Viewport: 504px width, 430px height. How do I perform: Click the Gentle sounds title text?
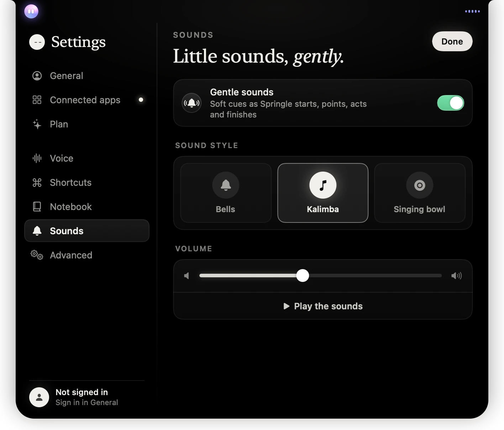242,92
